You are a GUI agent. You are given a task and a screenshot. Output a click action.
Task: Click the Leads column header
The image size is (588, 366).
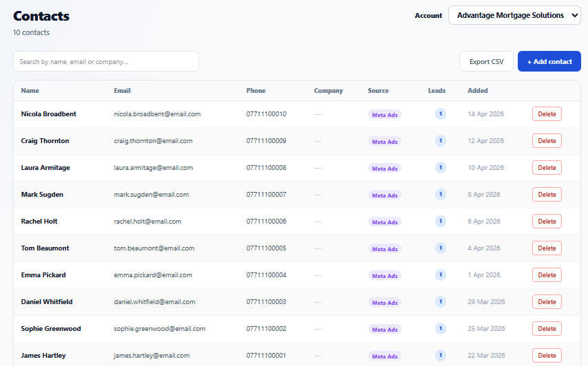point(437,91)
